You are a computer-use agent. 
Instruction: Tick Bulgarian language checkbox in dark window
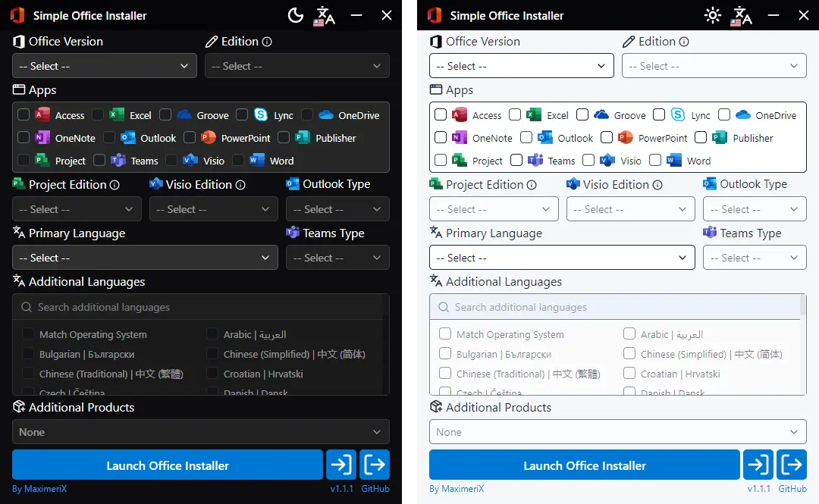[x=28, y=354]
